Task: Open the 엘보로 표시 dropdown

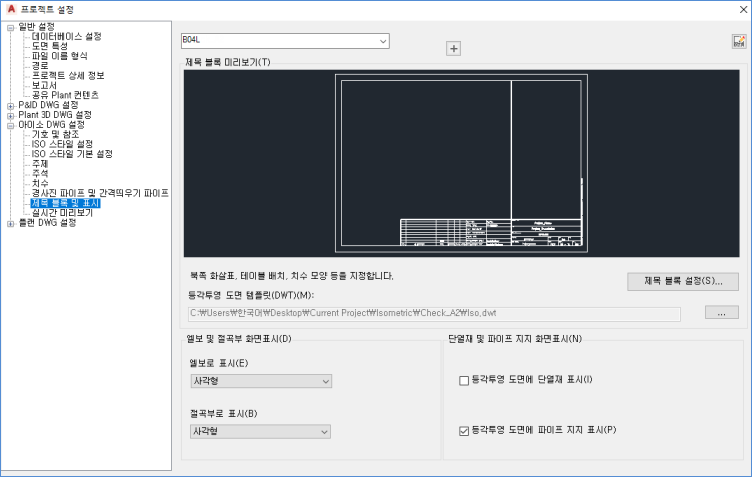Action: (x=261, y=381)
